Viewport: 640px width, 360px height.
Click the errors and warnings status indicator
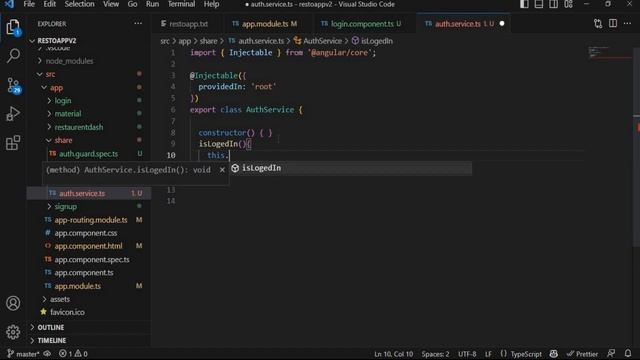point(73,354)
